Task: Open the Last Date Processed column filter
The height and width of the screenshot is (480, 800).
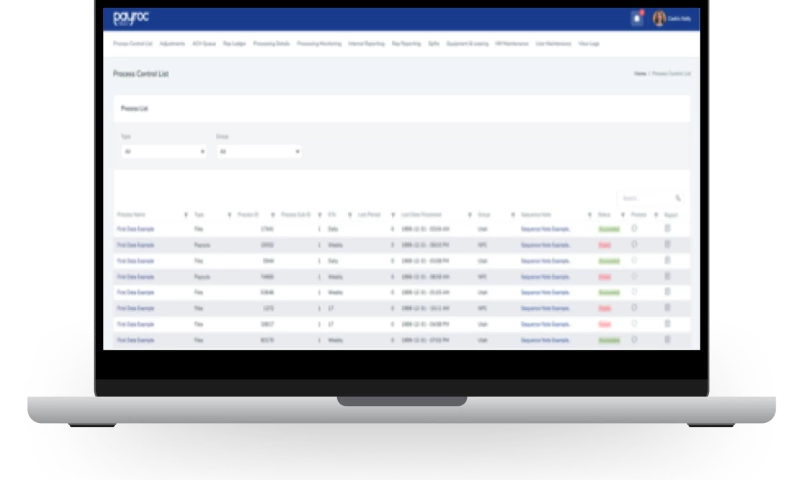Action: pos(469,215)
